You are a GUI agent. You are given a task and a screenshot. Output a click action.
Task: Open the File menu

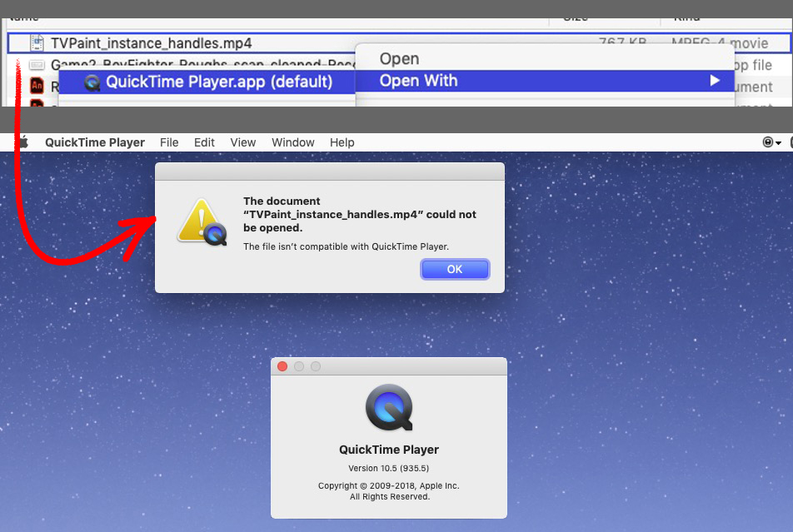coord(169,142)
